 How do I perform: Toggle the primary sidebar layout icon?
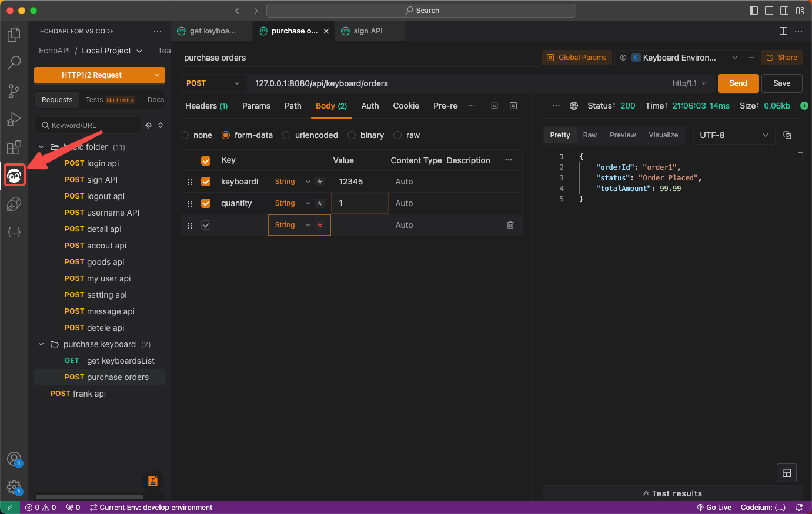754,11
